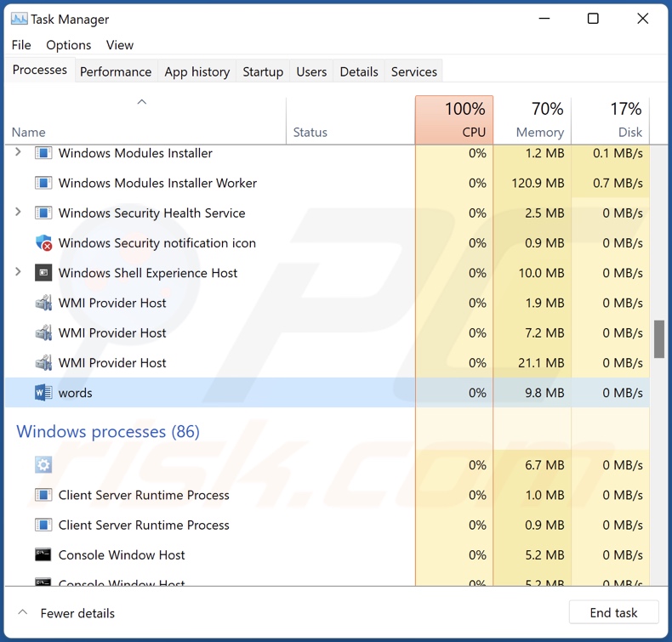Screen dimensions: 672x642
Task: Click the 6.7 MB memory value
Action: coord(544,464)
